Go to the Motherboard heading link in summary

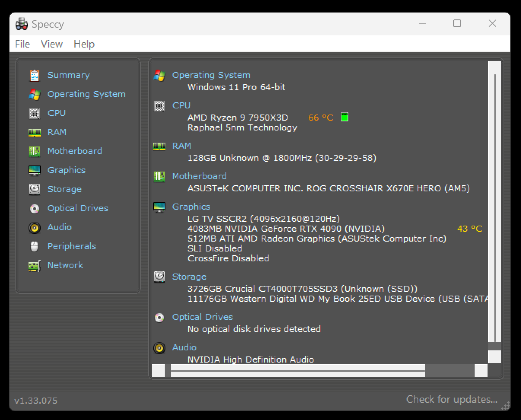pos(200,176)
